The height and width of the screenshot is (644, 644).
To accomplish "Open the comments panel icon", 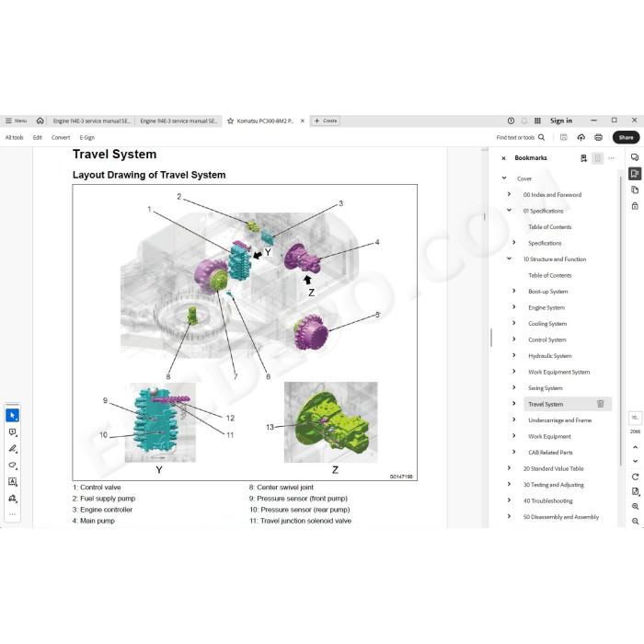I will pyautogui.click(x=635, y=157).
